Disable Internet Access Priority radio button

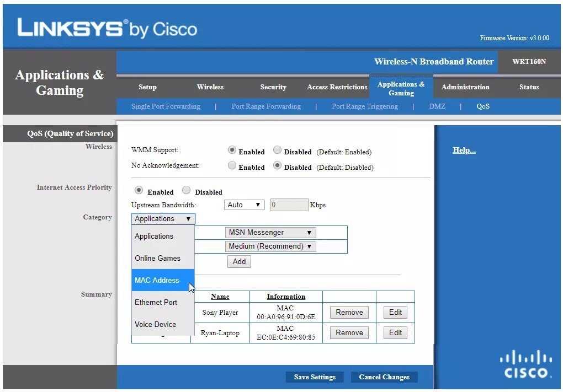point(186,190)
